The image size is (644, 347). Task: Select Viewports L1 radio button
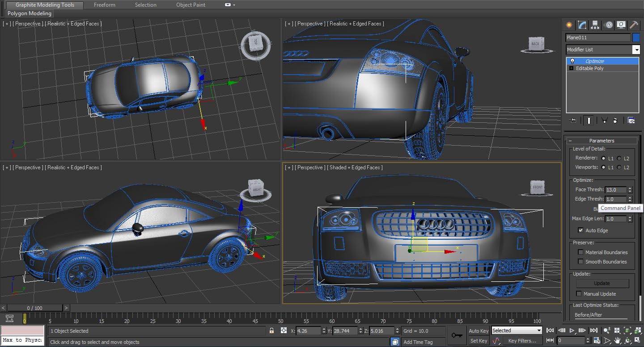pos(604,167)
